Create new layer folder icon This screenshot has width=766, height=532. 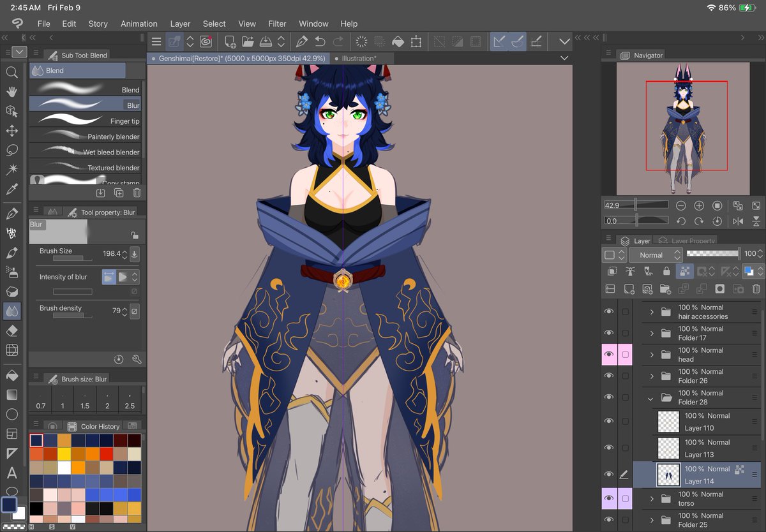pyautogui.click(x=665, y=289)
